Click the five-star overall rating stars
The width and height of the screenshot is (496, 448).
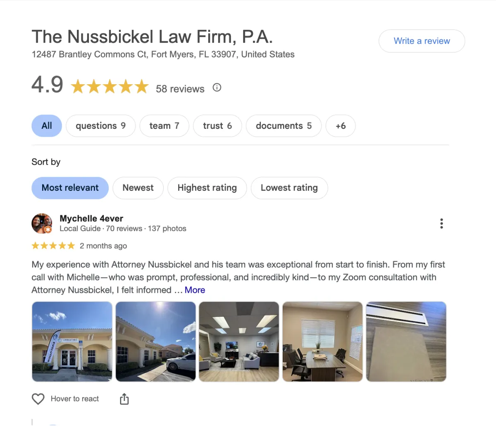coord(110,87)
